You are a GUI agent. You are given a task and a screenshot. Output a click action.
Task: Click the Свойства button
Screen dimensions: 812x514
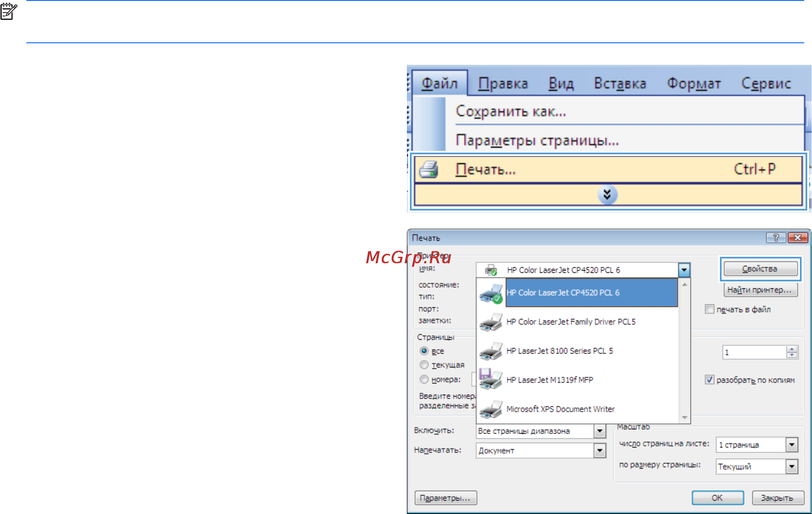(760, 269)
